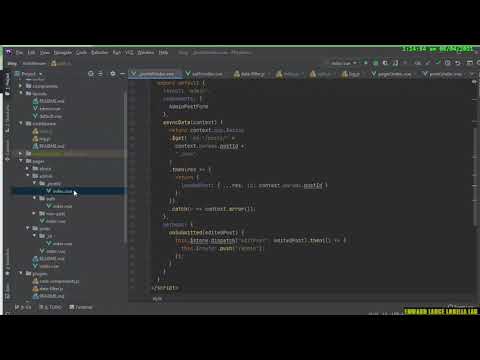Select README.md in the middleware folder
The height and width of the screenshot is (360, 480).
tap(48, 146)
